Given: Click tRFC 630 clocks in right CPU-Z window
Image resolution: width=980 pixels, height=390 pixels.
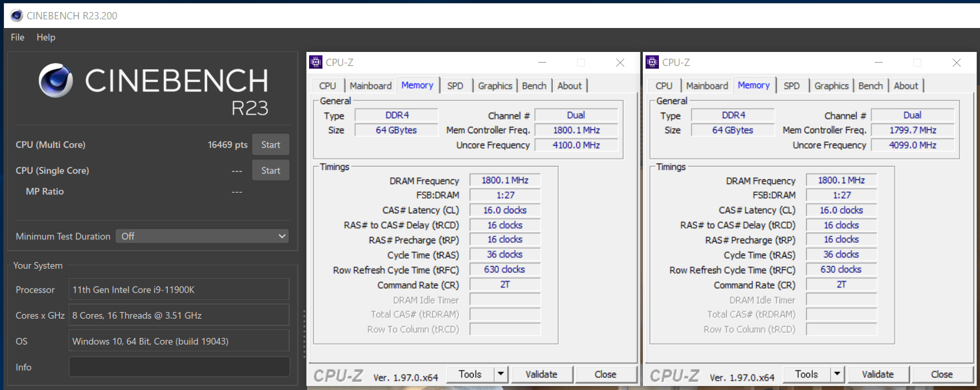Looking at the screenshot, I should point(841,269).
